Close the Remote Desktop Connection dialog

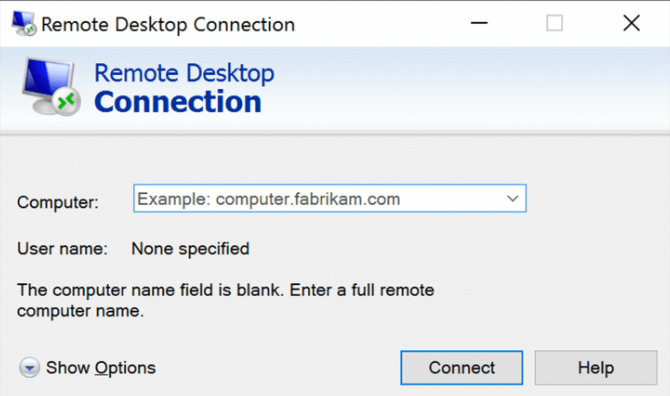631,23
